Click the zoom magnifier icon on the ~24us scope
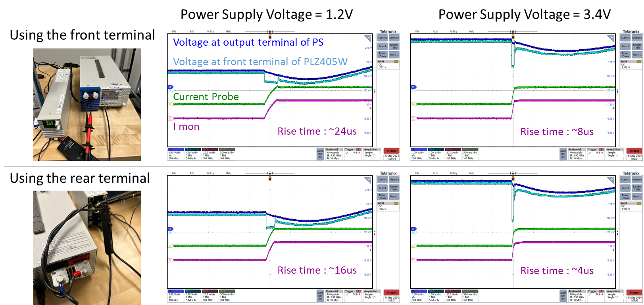This screenshot has height=305, width=644. 368,38
